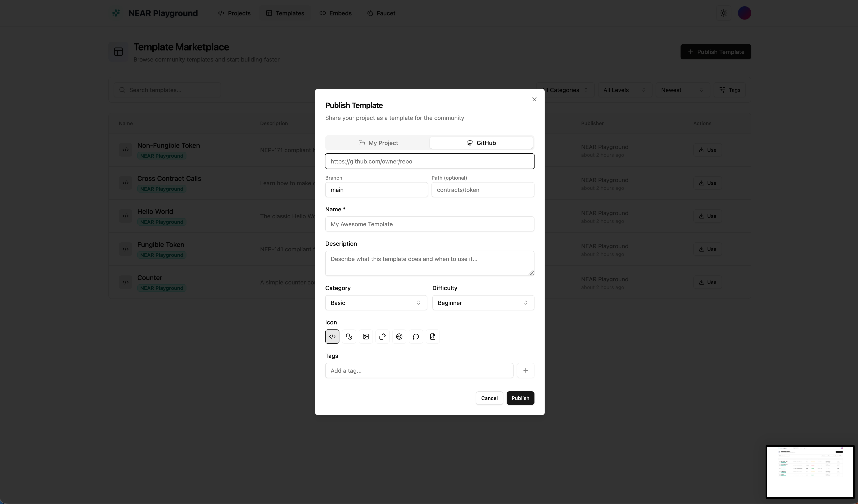Use the Non-Fungible Token template
858x504 pixels.
pyautogui.click(x=708, y=150)
